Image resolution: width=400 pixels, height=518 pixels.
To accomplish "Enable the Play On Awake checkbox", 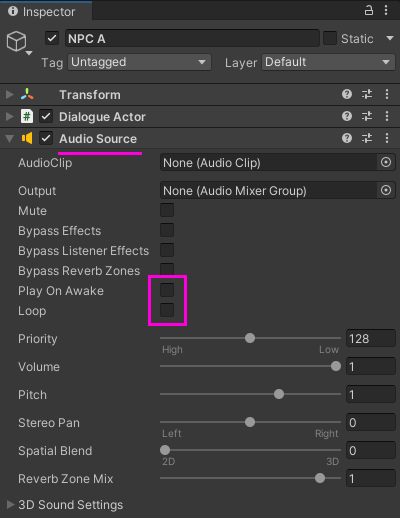I will click(167, 290).
